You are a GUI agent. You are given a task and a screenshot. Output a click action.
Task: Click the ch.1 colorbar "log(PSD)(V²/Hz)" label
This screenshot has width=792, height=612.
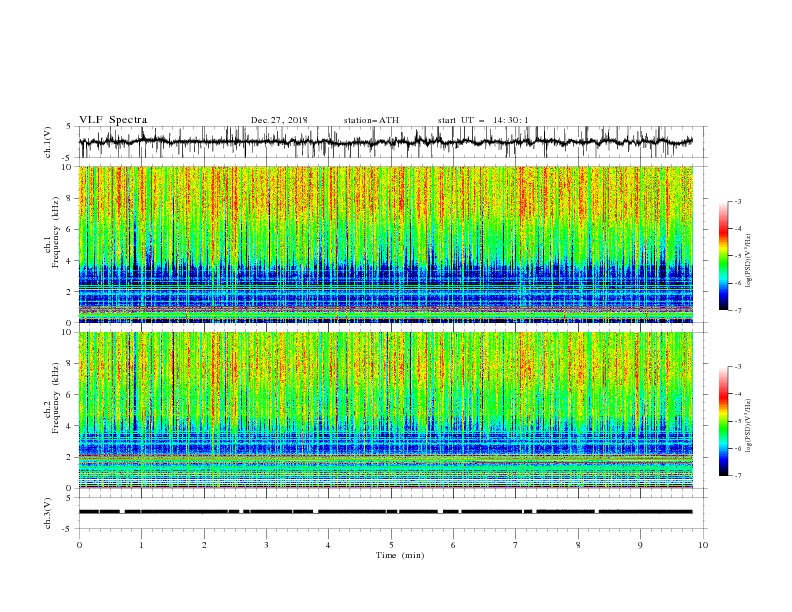pyautogui.click(x=748, y=261)
